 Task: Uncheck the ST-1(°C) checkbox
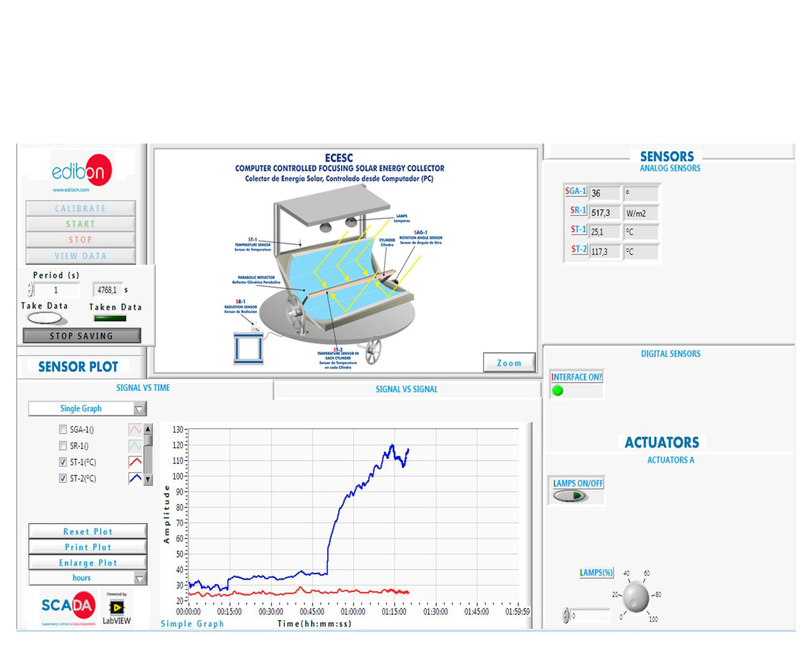(x=63, y=462)
